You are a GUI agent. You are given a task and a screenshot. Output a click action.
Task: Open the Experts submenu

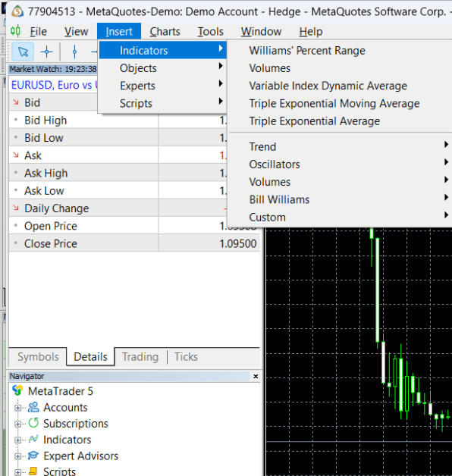pyautogui.click(x=163, y=86)
